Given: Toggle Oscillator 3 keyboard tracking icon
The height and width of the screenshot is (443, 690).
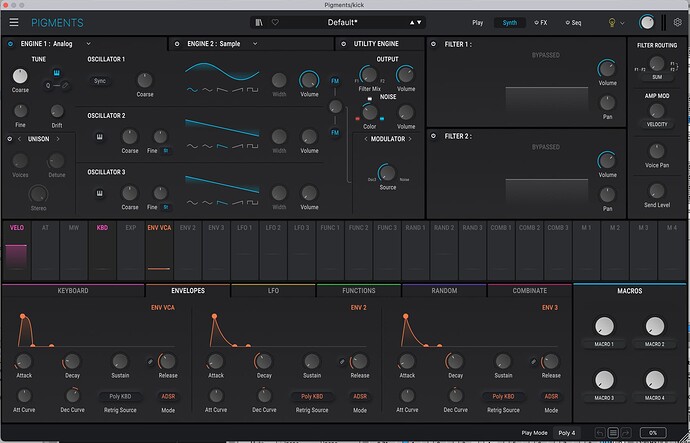Looking at the screenshot, I should coord(99,193).
